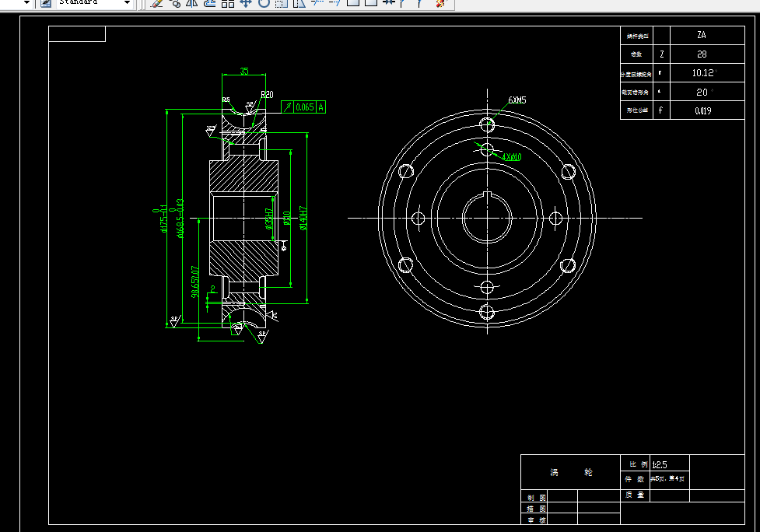760x532 pixels.
Task: Select the Explode tool in toolbar
Action: pyautogui.click(x=440, y=3)
